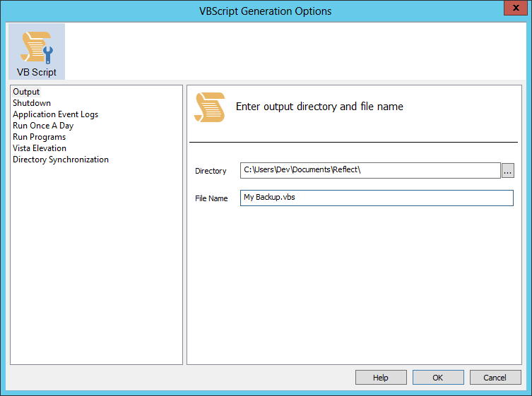Open Directory Synchronization settings
The width and height of the screenshot is (532, 396).
[61, 160]
